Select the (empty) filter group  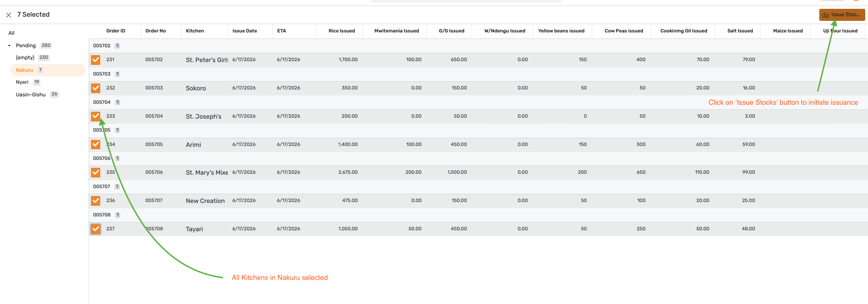tap(25, 57)
